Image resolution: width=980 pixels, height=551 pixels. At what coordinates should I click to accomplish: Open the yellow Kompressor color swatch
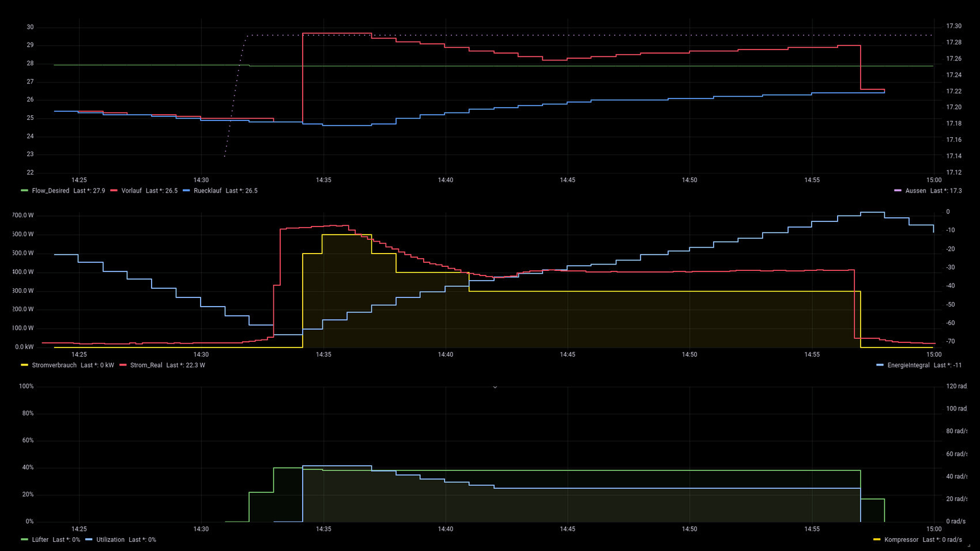(877, 540)
